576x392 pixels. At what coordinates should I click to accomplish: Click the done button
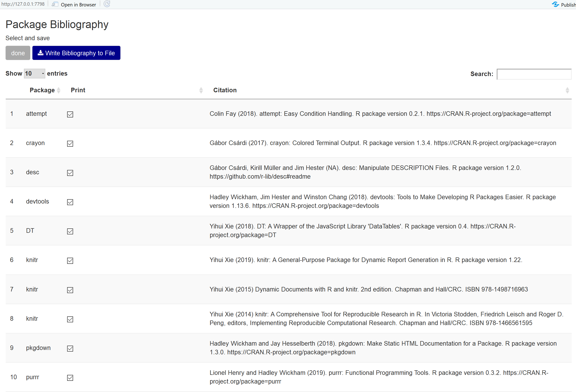click(18, 53)
